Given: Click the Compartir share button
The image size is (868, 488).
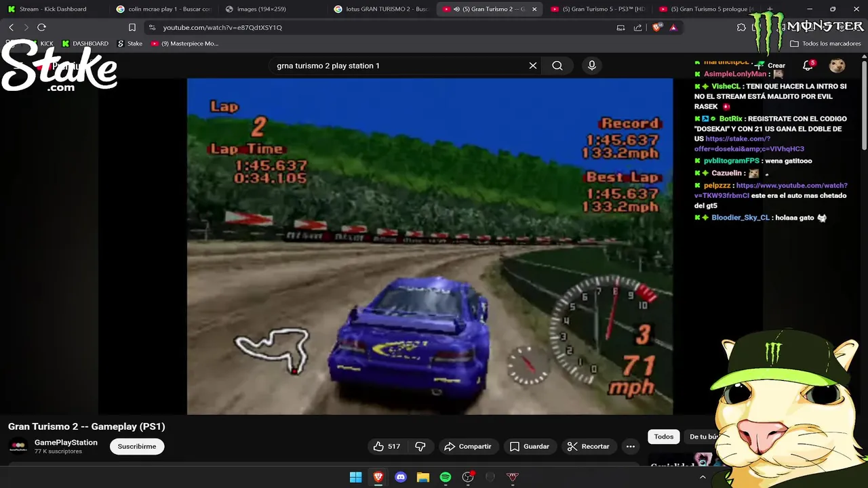Looking at the screenshot, I should (x=467, y=446).
